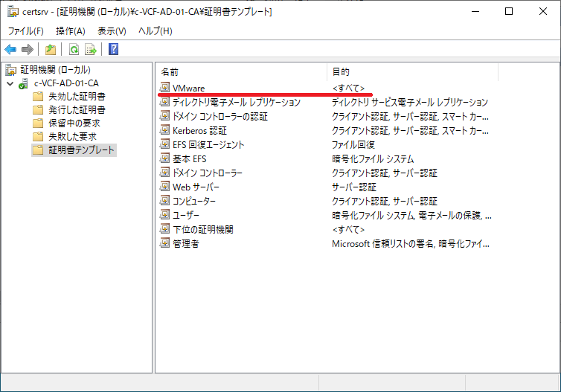Select the 基本 EFS template name
The height and width of the screenshot is (392, 561).
tap(189, 158)
